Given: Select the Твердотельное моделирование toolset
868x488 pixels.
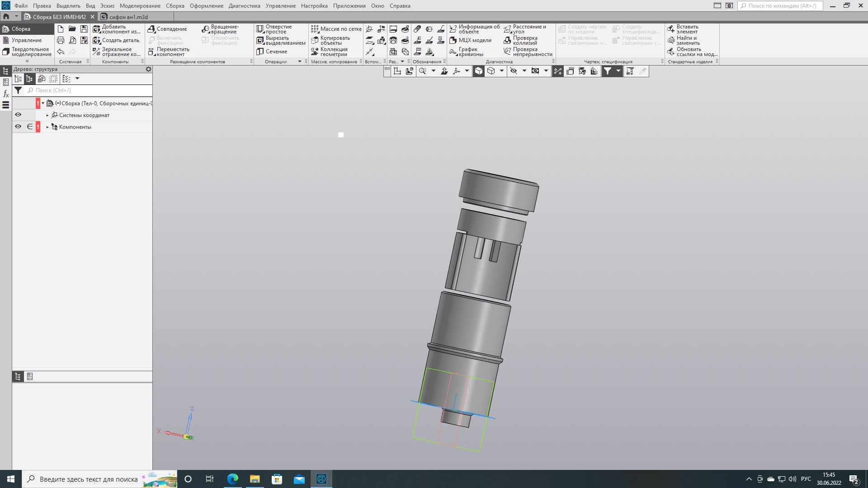Looking at the screenshot, I should 27,52.
